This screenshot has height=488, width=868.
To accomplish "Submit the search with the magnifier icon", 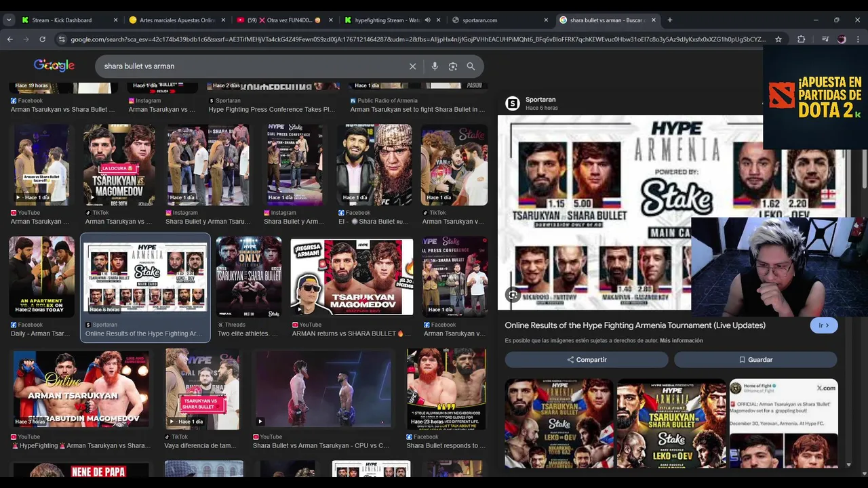I will [471, 66].
